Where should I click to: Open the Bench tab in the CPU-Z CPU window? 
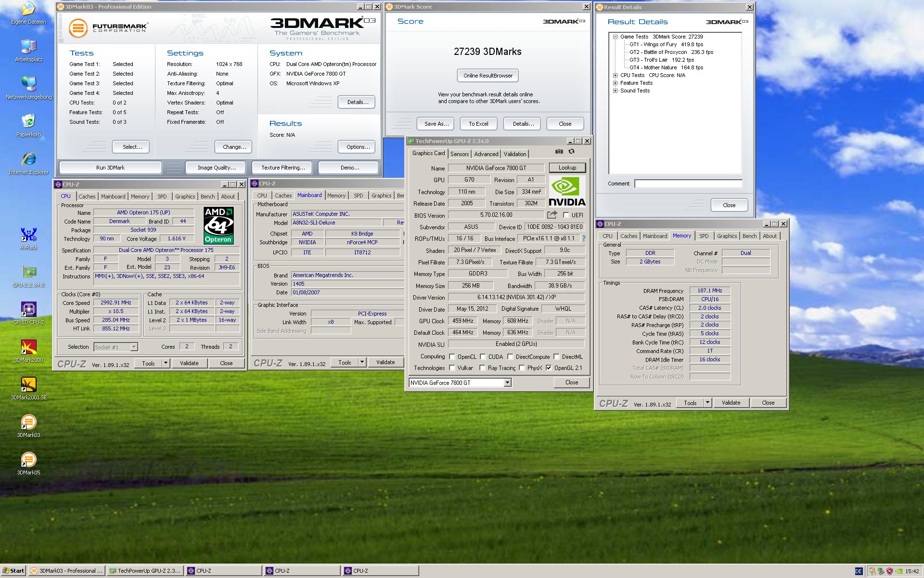[208, 197]
